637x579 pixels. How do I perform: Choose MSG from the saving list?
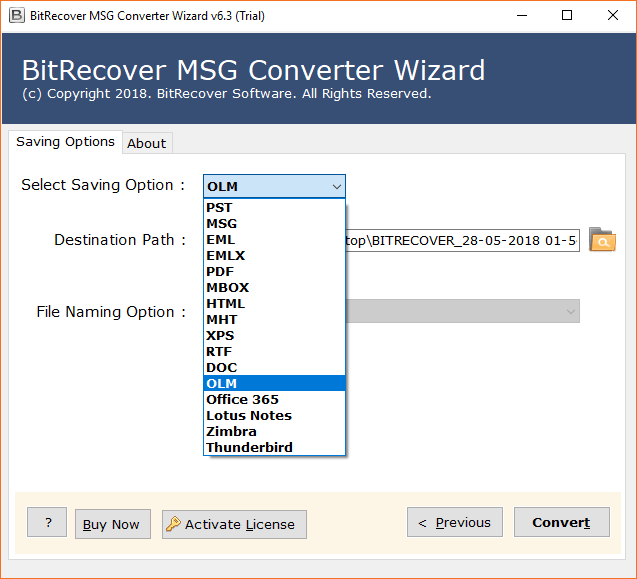click(274, 223)
